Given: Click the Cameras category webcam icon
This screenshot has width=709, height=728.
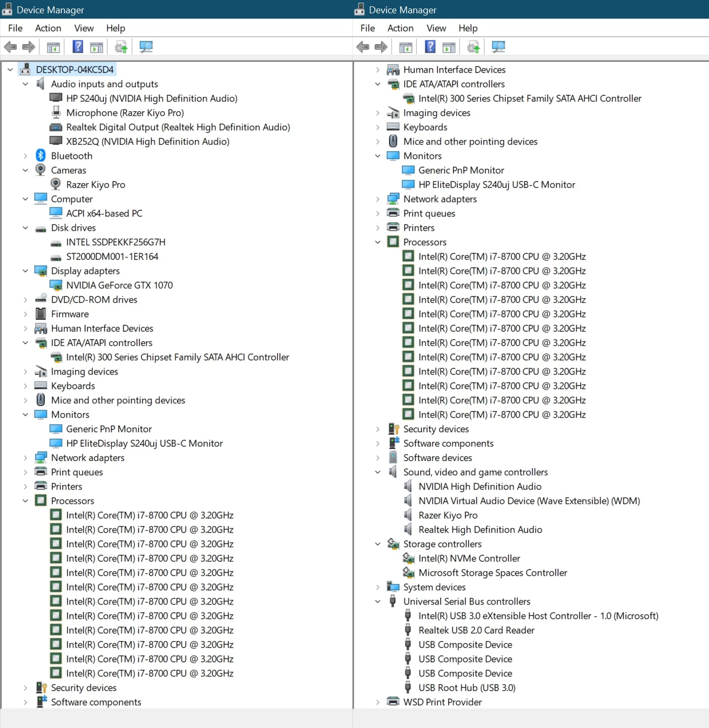Looking at the screenshot, I should [x=40, y=170].
